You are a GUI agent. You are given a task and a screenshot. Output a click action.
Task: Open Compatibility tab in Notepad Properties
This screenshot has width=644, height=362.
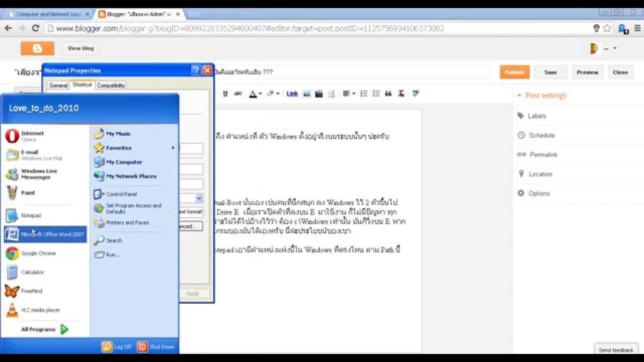pos(111,85)
